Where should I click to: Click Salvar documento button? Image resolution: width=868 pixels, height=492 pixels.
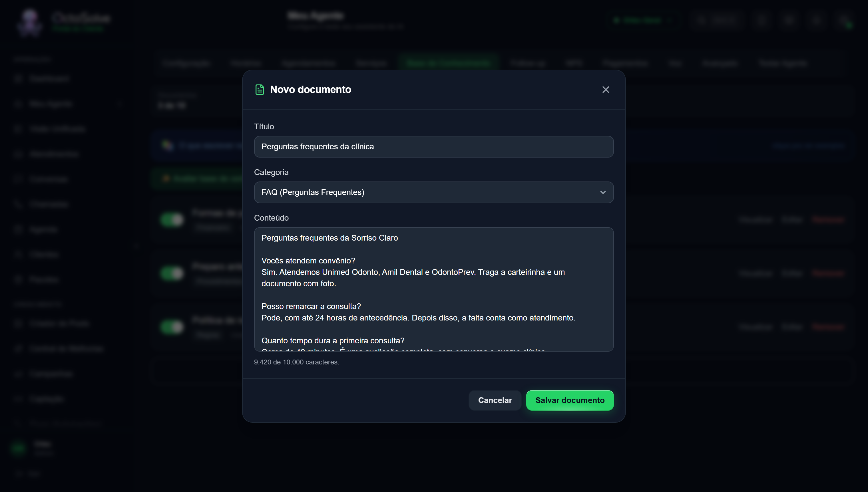[x=570, y=400]
